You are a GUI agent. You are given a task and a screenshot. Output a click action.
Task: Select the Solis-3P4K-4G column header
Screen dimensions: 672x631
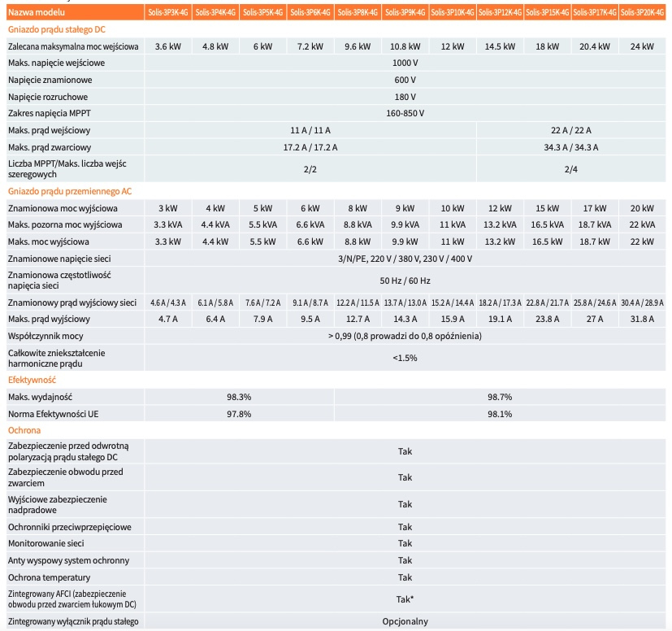pos(215,12)
